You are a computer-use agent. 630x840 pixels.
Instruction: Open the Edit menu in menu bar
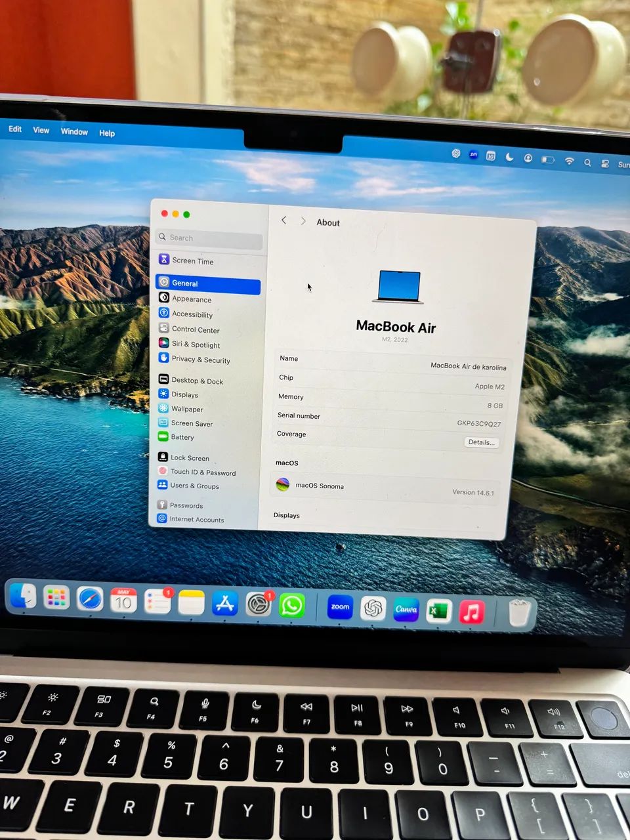tap(15, 129)
